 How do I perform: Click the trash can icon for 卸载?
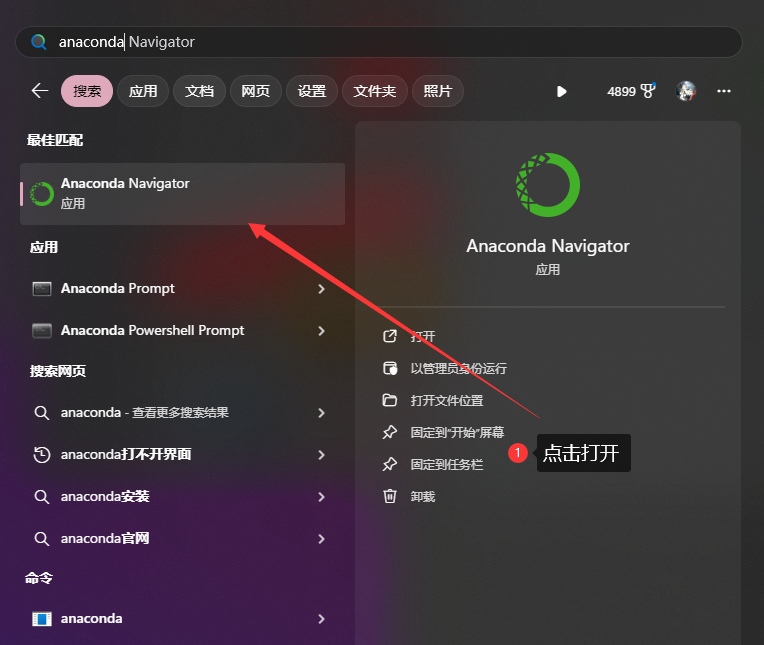click(x=390, y=496)
